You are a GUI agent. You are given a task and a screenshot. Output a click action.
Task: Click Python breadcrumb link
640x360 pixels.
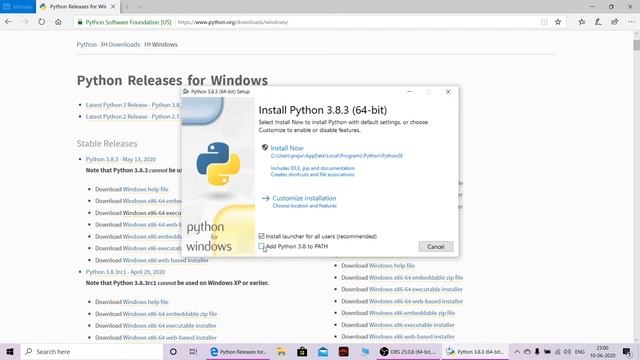(87, 44)
